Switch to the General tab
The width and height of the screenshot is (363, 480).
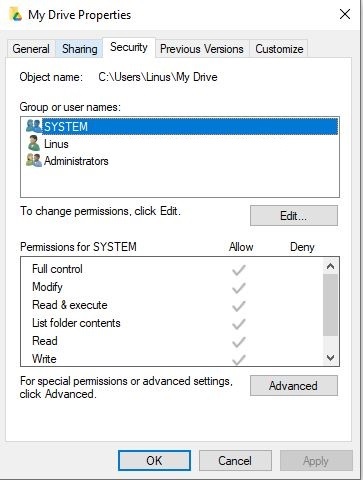pos(31,49)
